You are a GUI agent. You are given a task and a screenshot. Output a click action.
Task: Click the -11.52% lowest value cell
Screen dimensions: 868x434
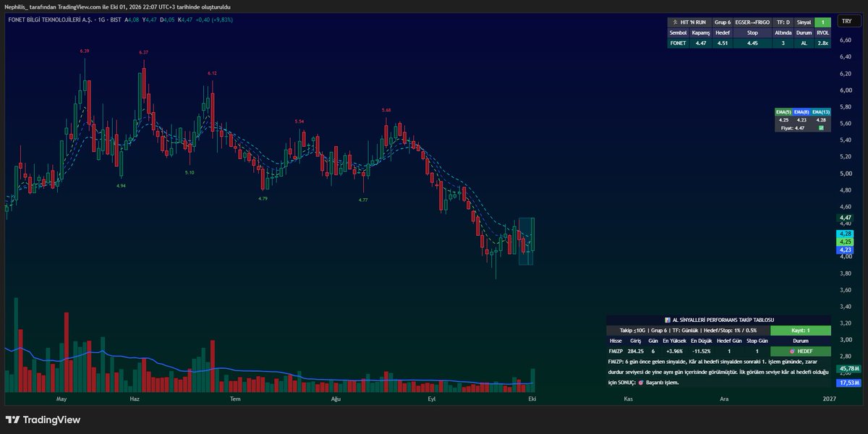pos(700,351)
